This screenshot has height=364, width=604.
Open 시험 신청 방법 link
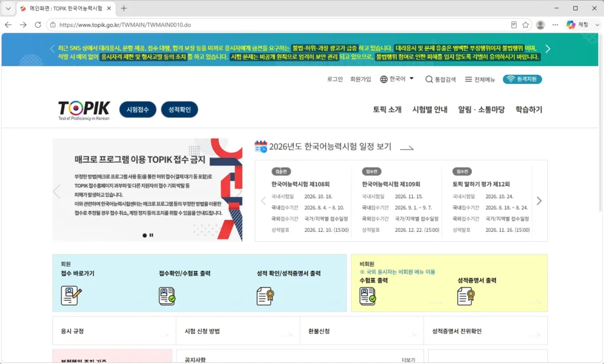pos(238,331)
